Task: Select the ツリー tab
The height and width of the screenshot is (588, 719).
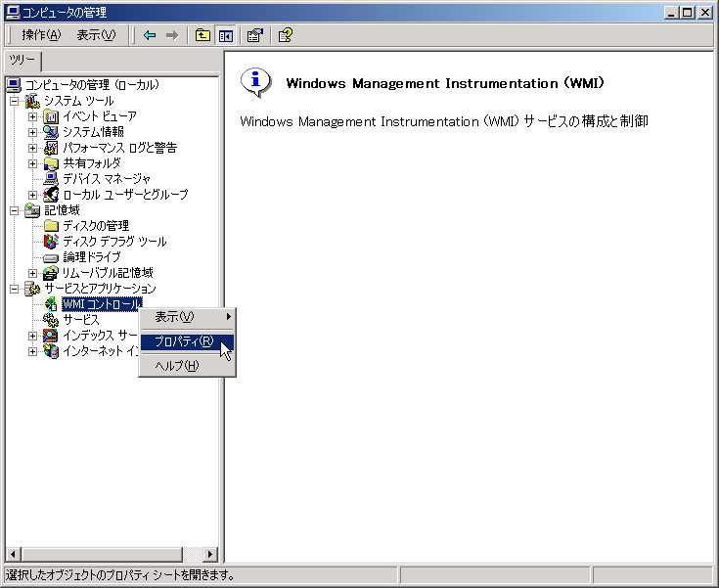Action: coord(22,60)
